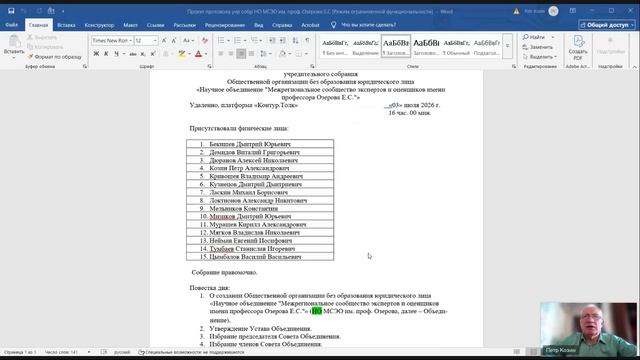640x360 pixels.
Task: Switch to the References (Ссылки) tab
Action: [156, 25]
